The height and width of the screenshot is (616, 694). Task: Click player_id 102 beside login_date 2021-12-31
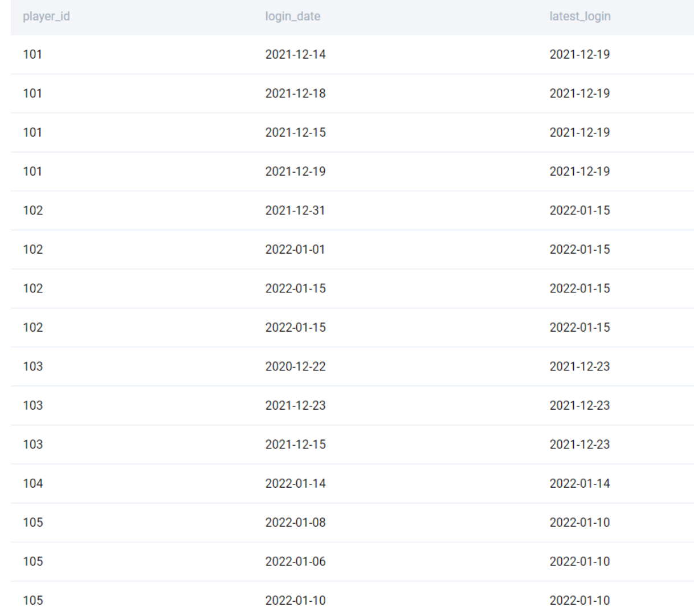coord(32,210)
